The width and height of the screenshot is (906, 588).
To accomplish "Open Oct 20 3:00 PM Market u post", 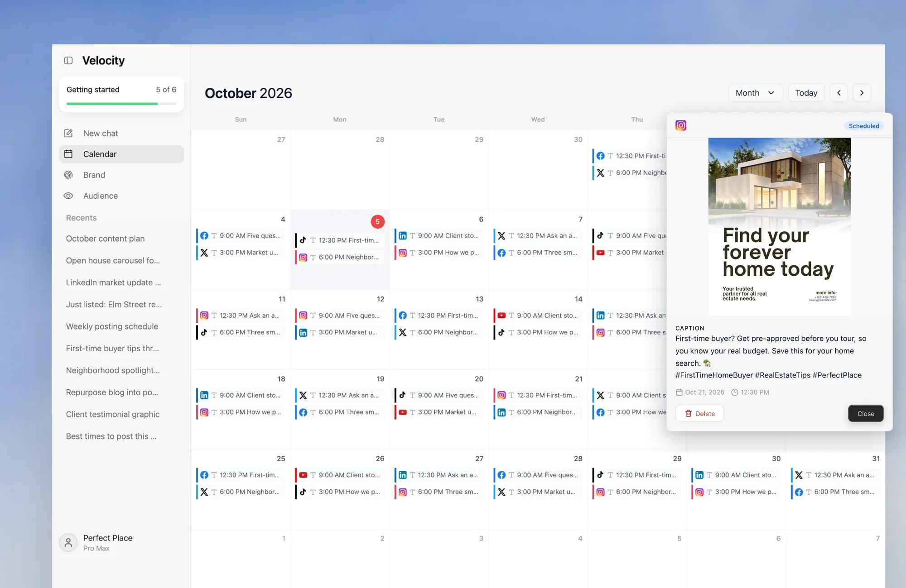I will tap(439, 412).
